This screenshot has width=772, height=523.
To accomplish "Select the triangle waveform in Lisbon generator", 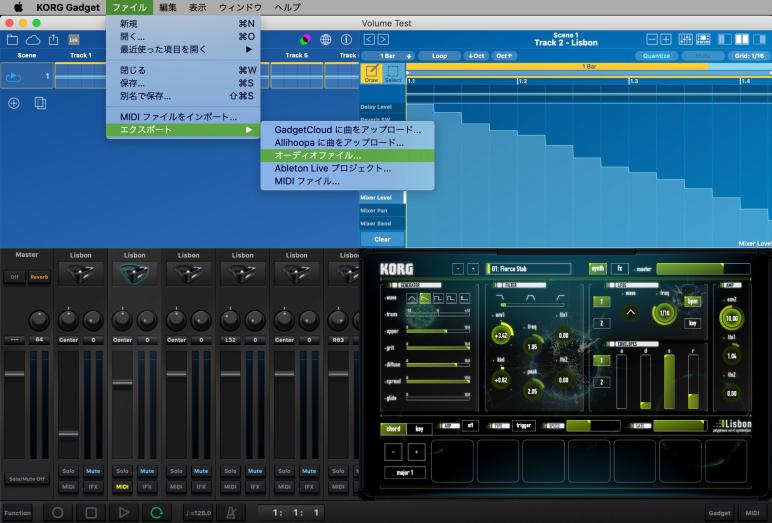I will 412,298.
